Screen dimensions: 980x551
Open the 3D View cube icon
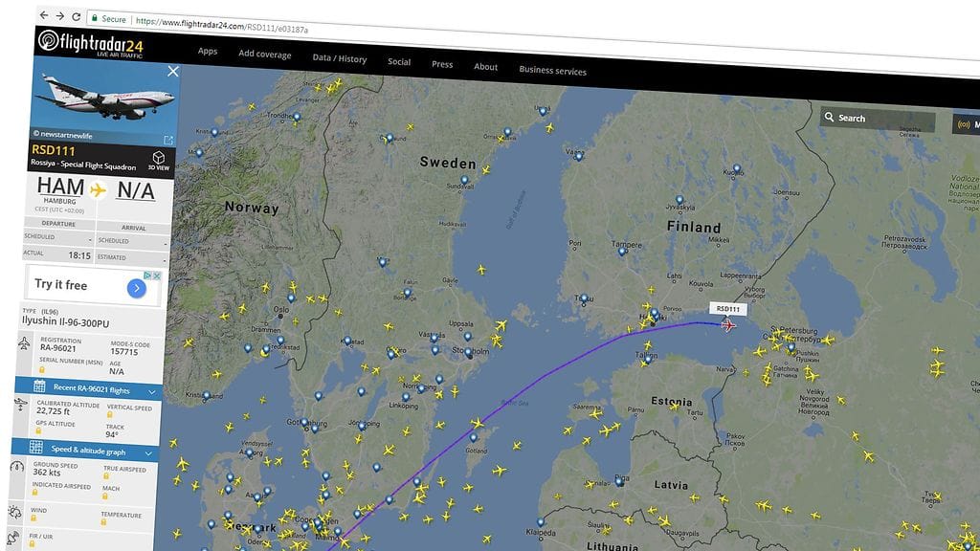click(158, 158)
